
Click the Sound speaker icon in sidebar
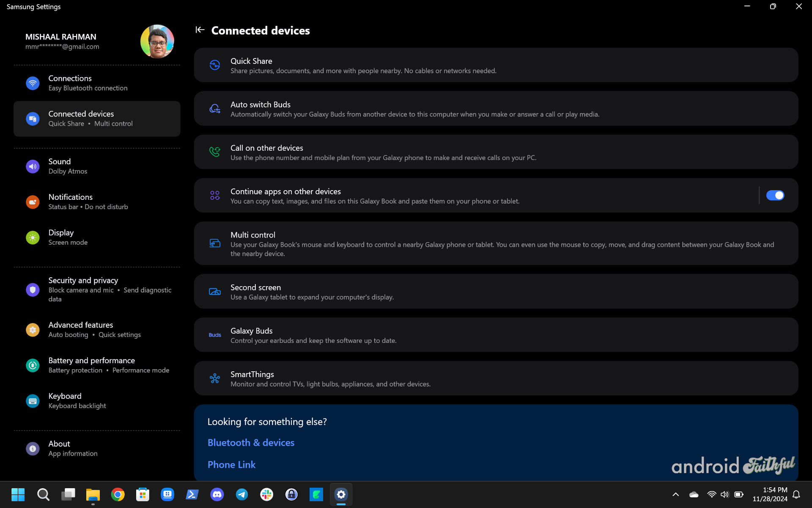pos(33,166)
